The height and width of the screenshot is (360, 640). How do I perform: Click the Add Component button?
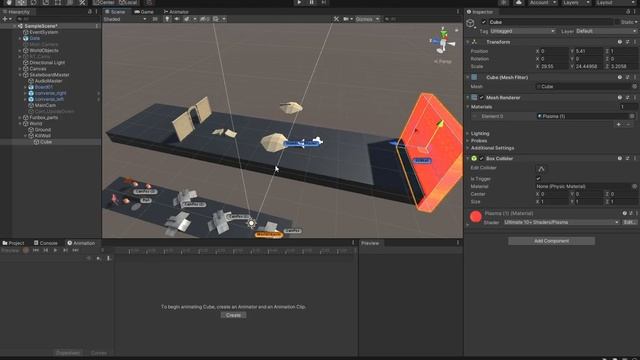(x=551, y=241)
